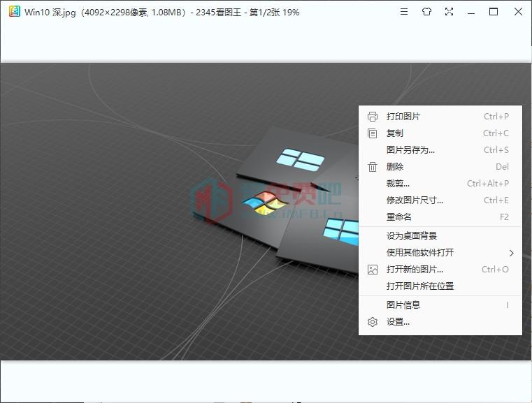This screenshot has width=532, height=403.
Task: Close the 2345看图王 window
Action: point(518,11)
